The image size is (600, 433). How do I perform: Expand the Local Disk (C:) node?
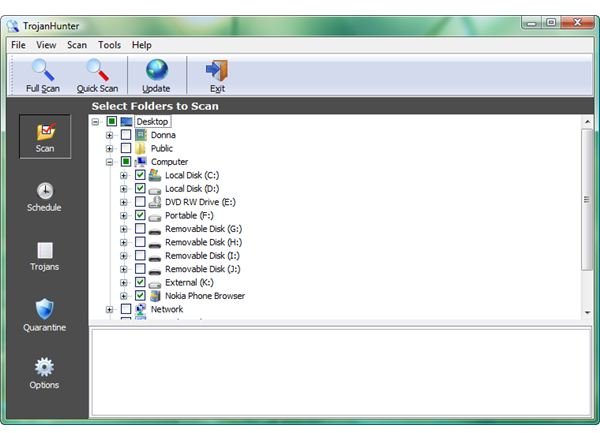pyautogui.click(x=124, y=176)
